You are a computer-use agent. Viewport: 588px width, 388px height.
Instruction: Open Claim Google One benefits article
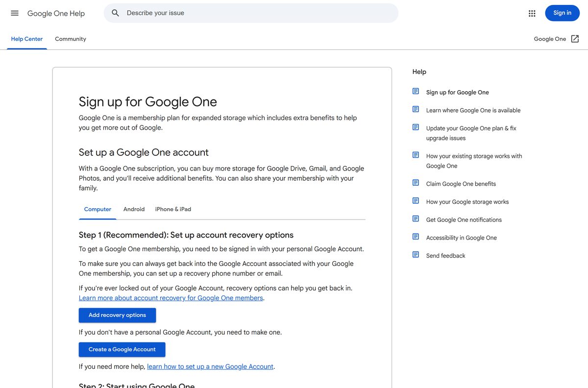(x=461, y=184)
